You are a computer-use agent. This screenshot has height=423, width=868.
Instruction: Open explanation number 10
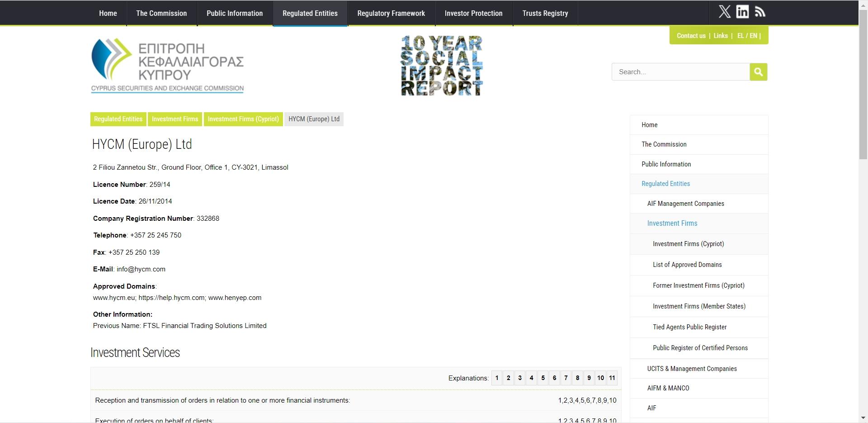(600, 378)
